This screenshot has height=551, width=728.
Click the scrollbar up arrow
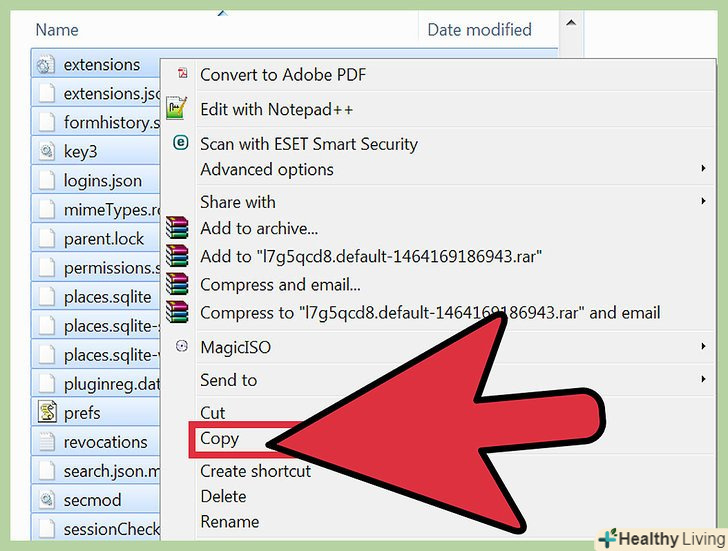coord(572,23)
